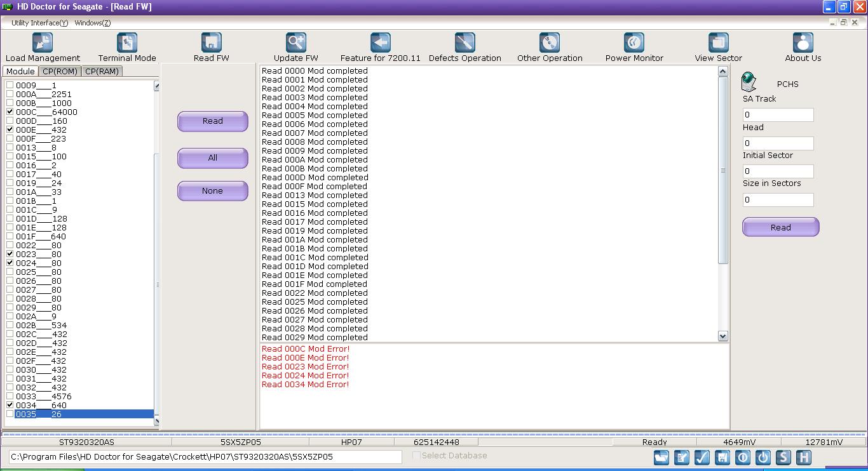868x471 pixels.
Task: Open the Windows menu
Action: tap(93, 23)
